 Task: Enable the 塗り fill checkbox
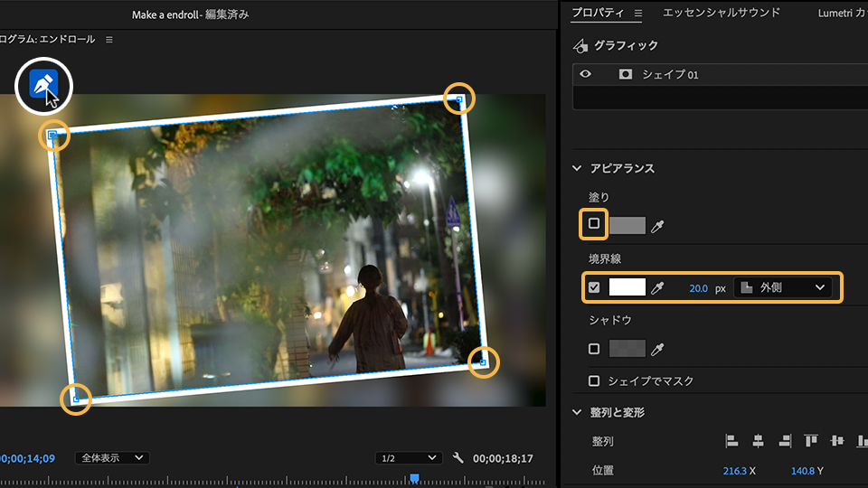(x=594, y=223)
